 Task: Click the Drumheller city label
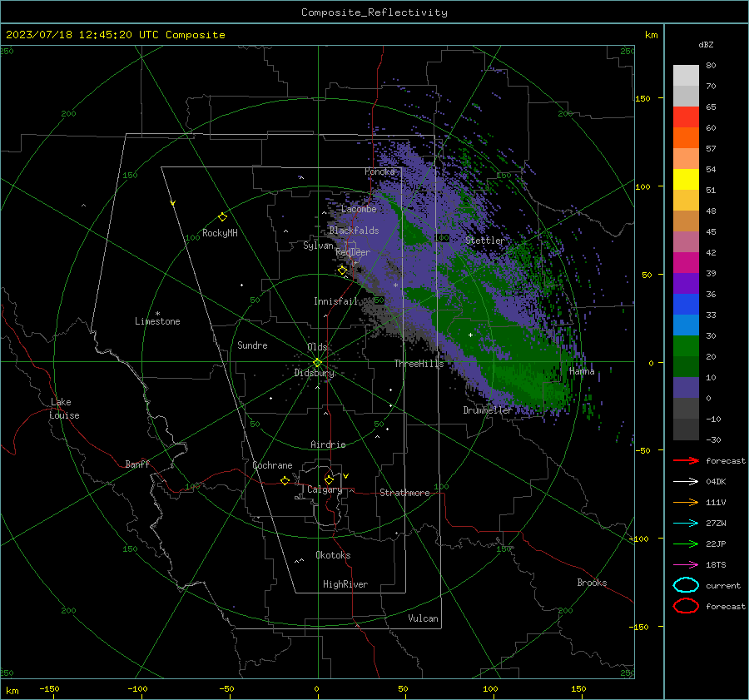tap(488, 410)
